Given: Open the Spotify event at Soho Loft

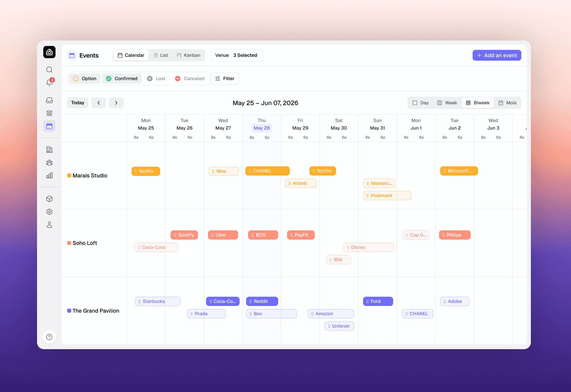Looking at the screenshot, I should [184, 235].
